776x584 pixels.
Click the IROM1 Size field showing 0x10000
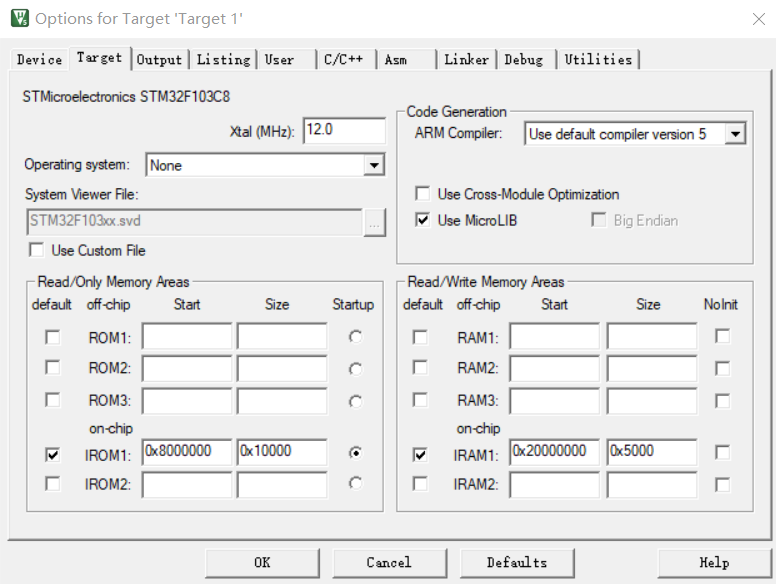coord(282,452)
